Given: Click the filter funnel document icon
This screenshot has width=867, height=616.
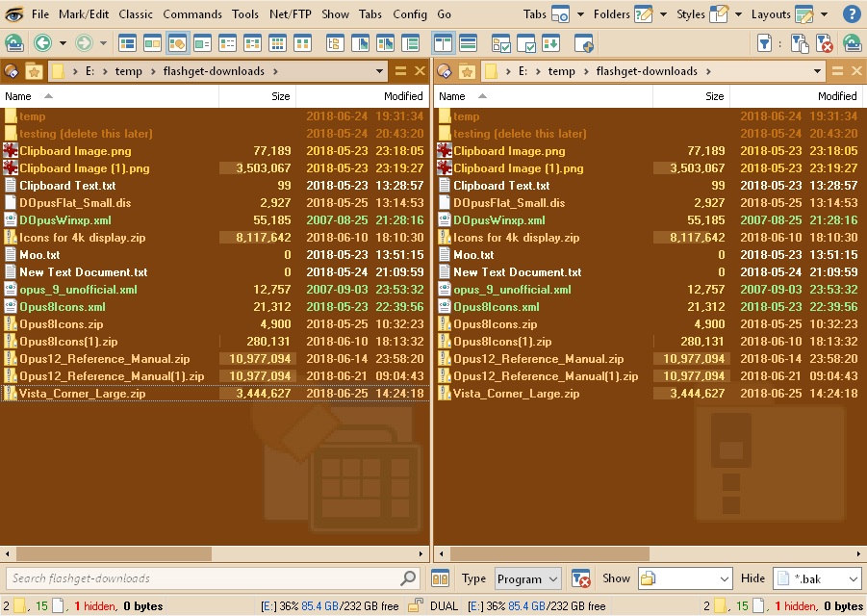Looking at the screenshot, I should coord(764,43).
